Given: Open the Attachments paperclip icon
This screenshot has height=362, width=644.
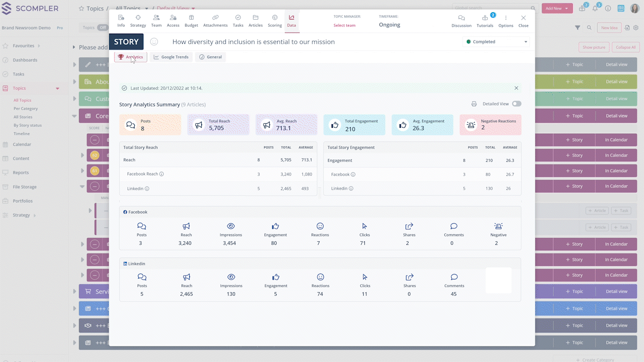Looking at the screenshot, I should click(x=215, y=18).
